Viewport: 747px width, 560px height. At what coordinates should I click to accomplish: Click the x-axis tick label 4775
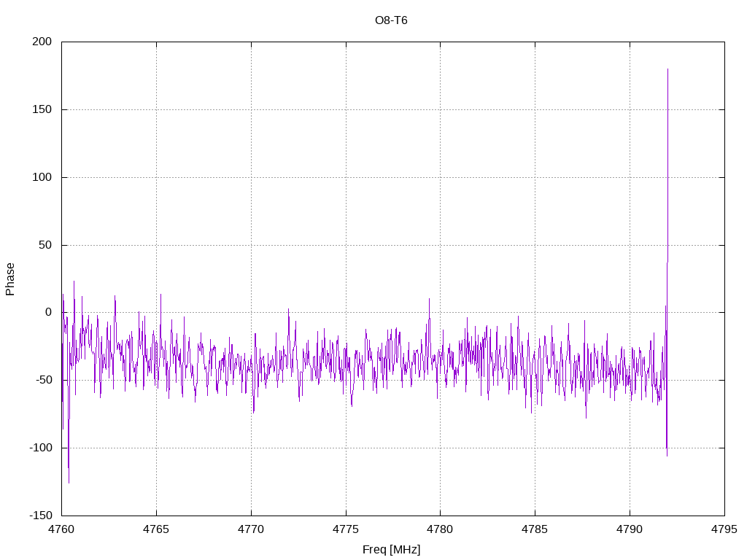point(346,529)
